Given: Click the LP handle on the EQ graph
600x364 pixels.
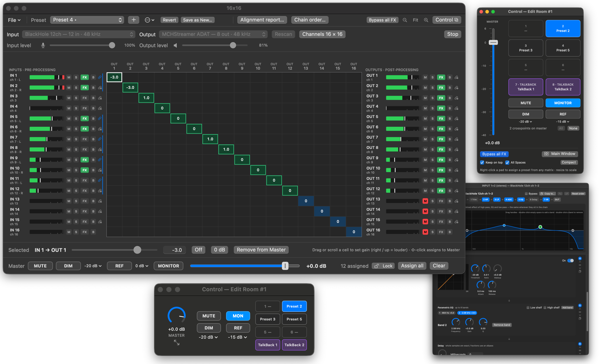Looking at the screenshot, I should pos(573,231).
